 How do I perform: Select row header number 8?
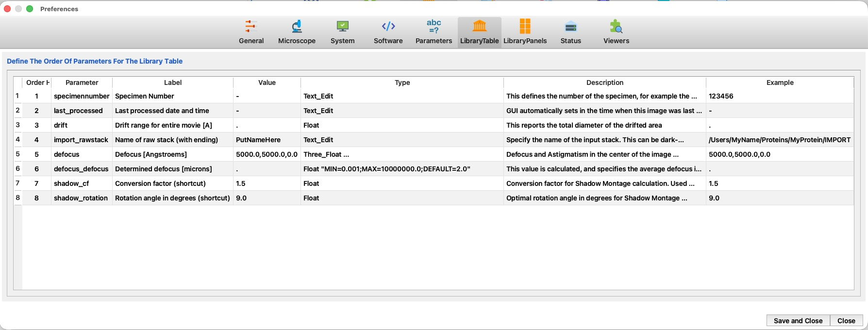tap(17, 198)
